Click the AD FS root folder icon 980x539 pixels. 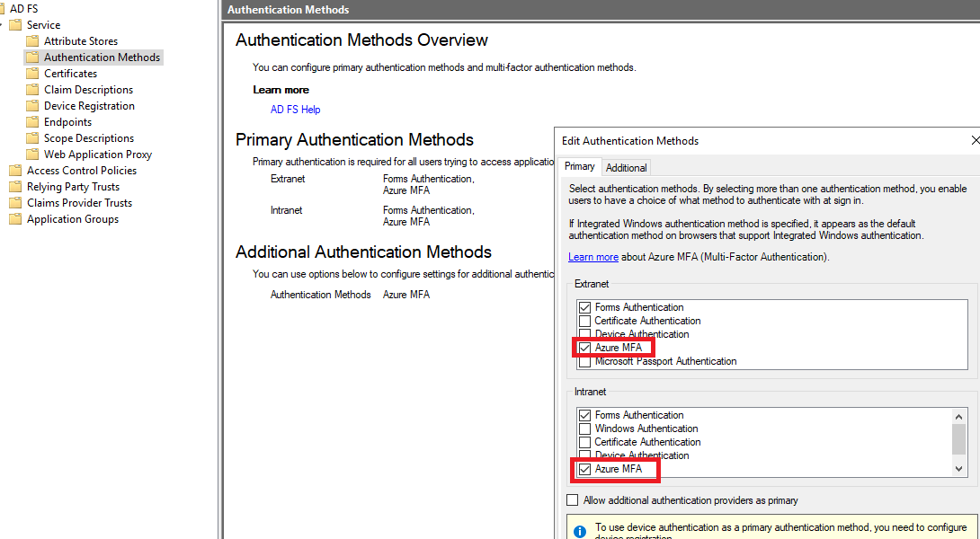pyautogui.click(x=2, y=9)
